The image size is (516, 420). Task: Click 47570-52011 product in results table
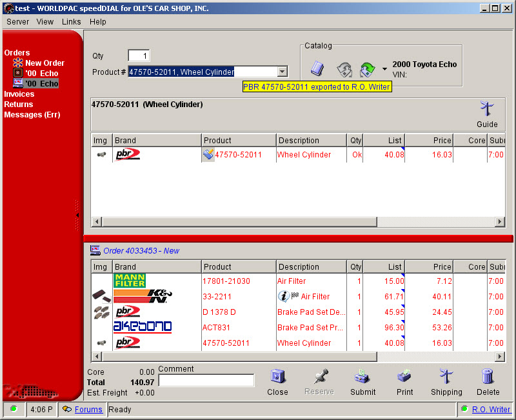click(x=238, y=155)
